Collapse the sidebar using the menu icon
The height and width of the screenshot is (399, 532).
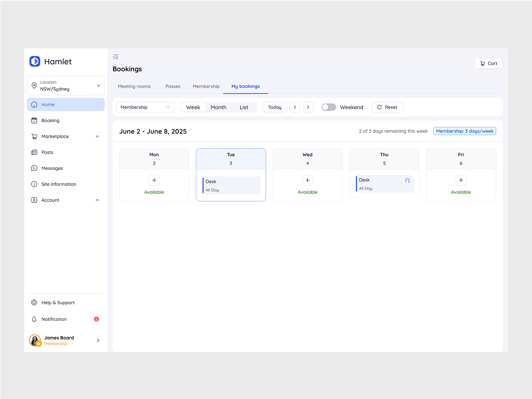tap(116, 57)
